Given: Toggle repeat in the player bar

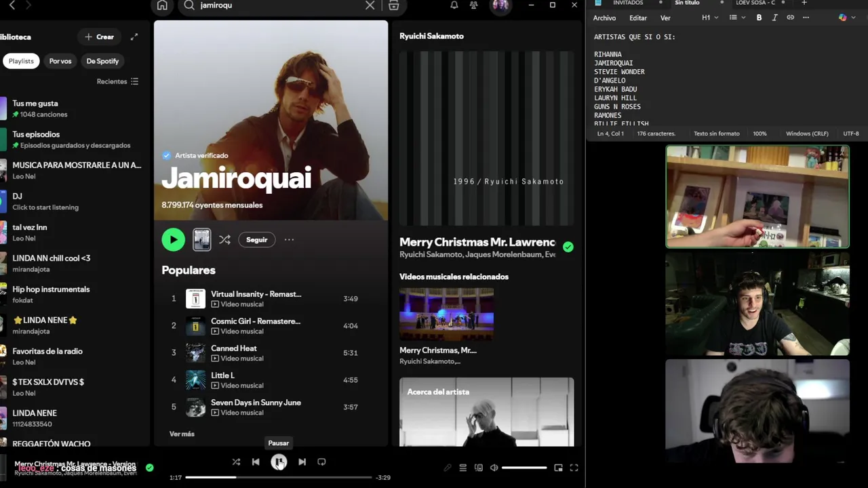Looking at the screenshot, I should [321, 462].
